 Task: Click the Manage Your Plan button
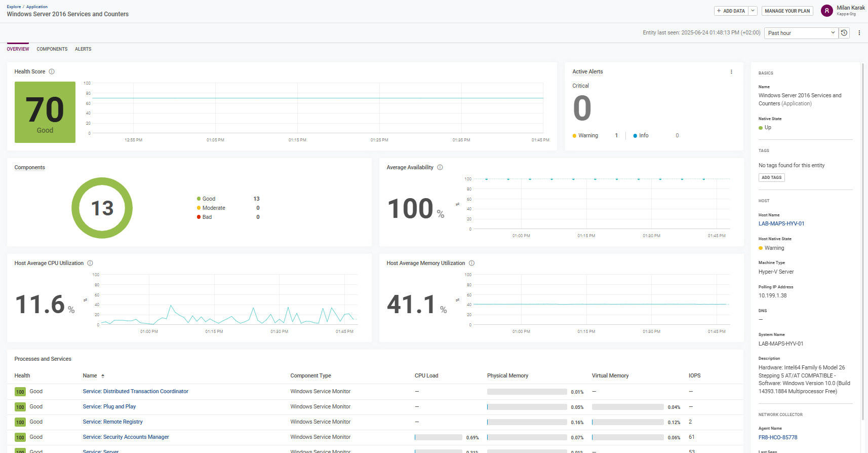(787, 11)
